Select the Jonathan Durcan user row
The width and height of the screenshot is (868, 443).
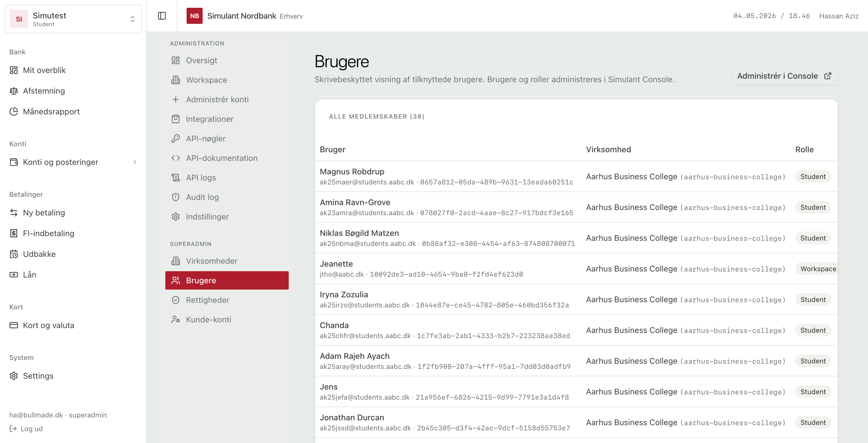pyautogui.click(x=576, y=422)
